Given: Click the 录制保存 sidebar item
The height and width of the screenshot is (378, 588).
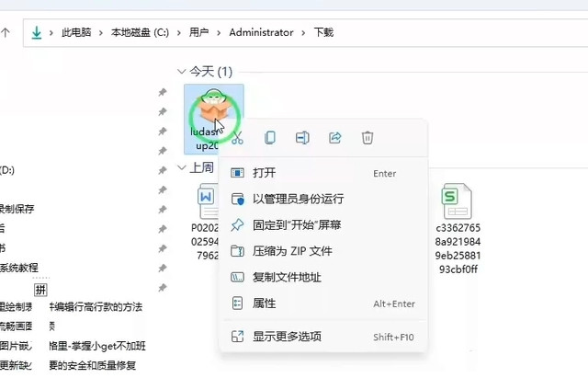Looking at the screenshot, I should (x=17, y=209).
